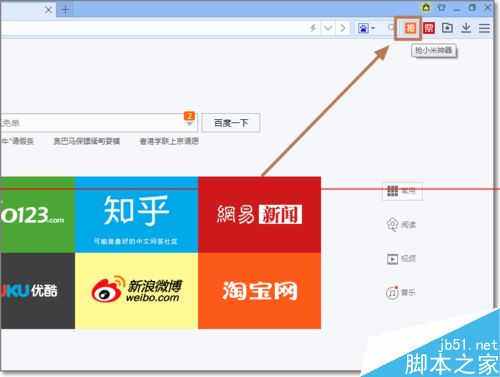Open the downloads arrow icon
This screenshot has width=500, height=377.
coord(466,28)
